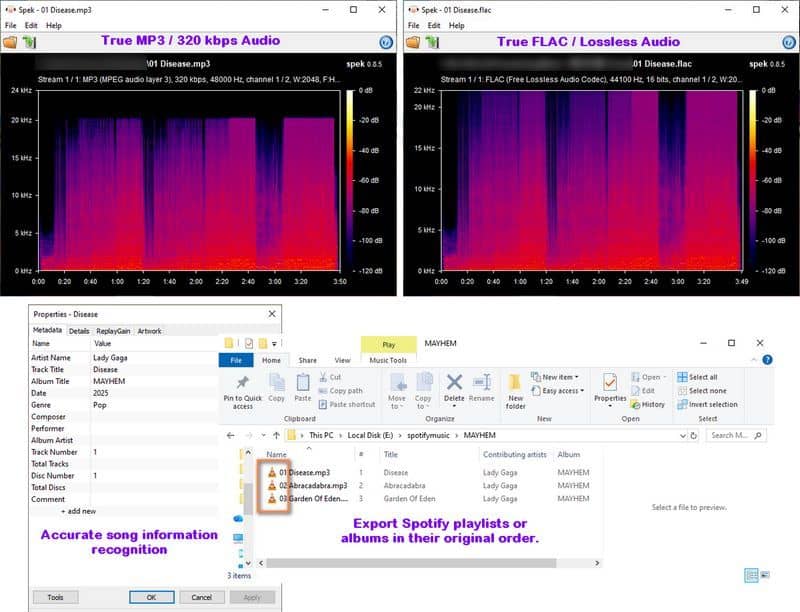About info icon in Spek FLAC window
Image resolution: width=800 pixels, height=612 pixels.
pyautogui.click(x=789, y=42)
